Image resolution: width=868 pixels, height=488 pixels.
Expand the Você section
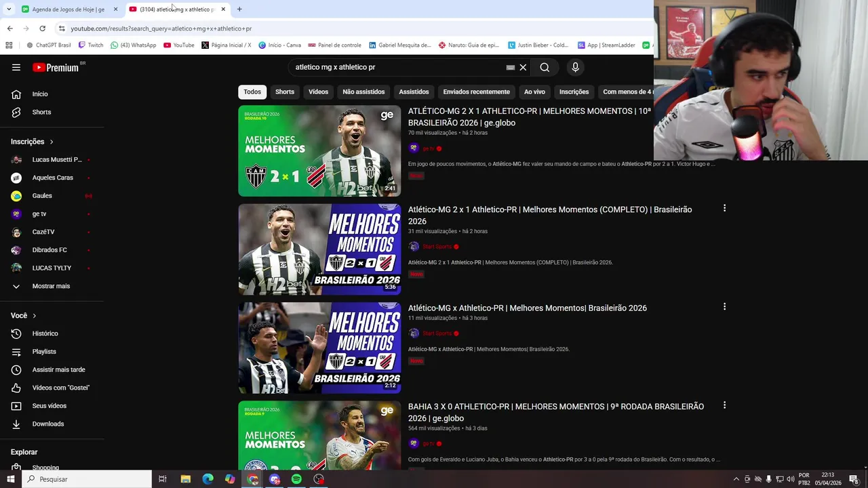pyautogui.click(x=24, y=315)
